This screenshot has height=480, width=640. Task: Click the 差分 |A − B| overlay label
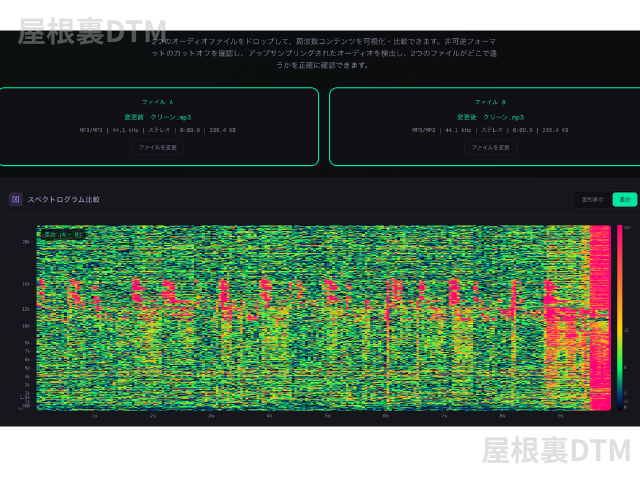63,235
